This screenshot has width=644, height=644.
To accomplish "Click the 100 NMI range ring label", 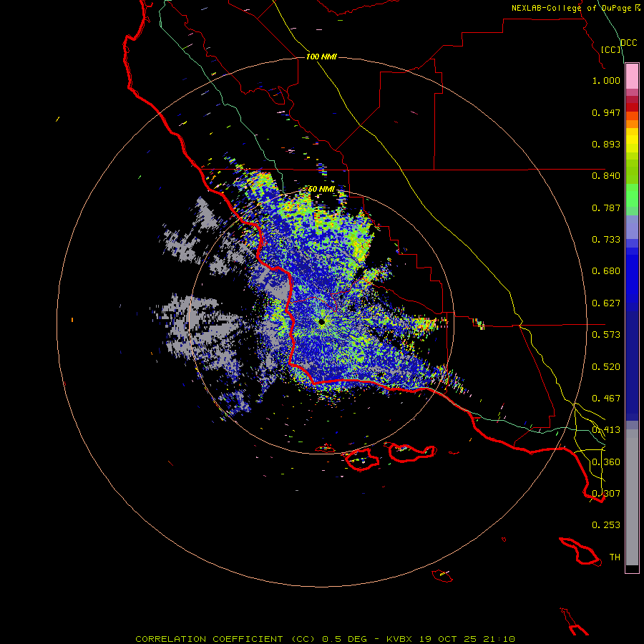I will click(321, 57).
